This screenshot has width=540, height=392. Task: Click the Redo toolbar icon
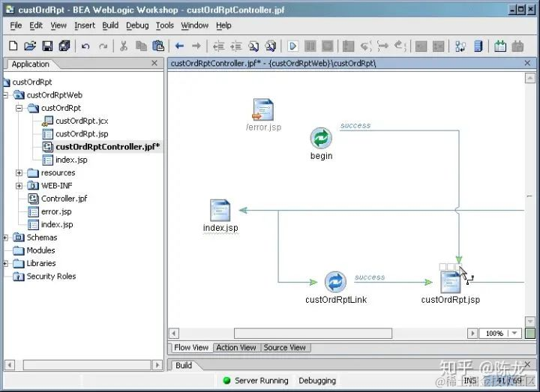click(103, 46)
